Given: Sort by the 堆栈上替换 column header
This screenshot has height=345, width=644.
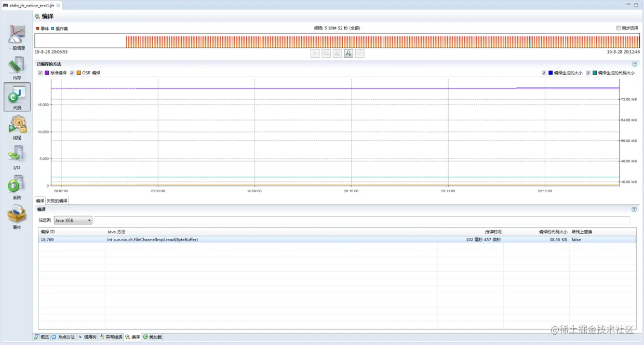Looking at the screenshot, I should tap(602, 232).
